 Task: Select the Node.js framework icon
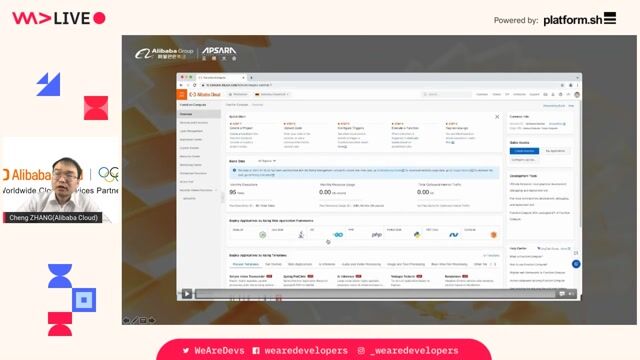pyautogui.click(x=262, y=235)
